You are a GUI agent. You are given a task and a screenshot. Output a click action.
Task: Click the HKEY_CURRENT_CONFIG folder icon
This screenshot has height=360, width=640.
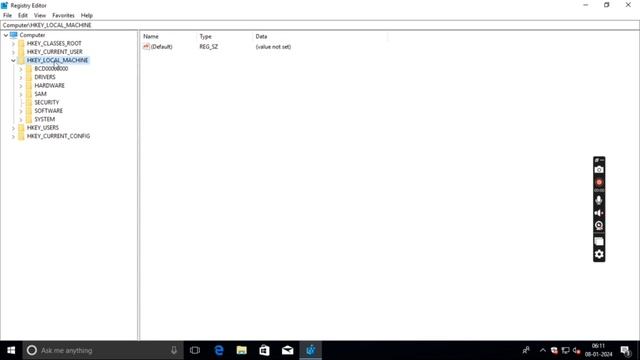[x=21, y=136]
